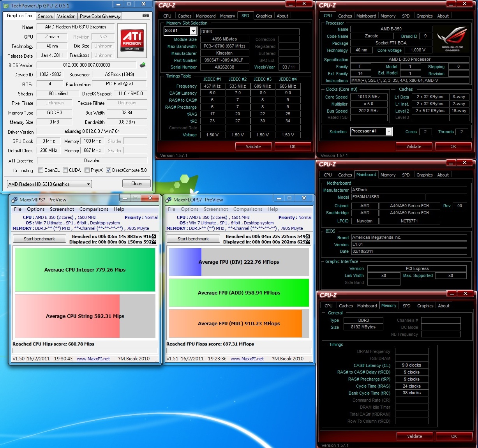Image resolution: width=478 pixels, height=448 pixels.
Task: Open the Processor #1 selection dropdown
Action: click(x=371, y=132)
